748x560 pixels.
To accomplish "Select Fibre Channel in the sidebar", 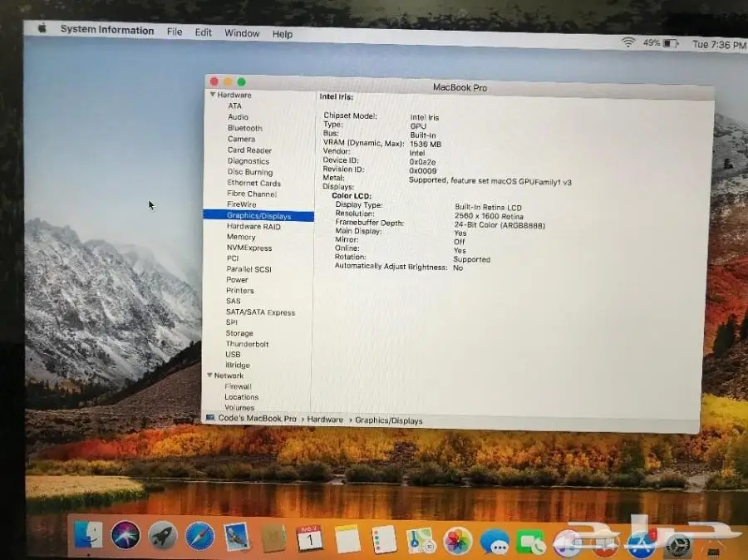I will point(252,194).
